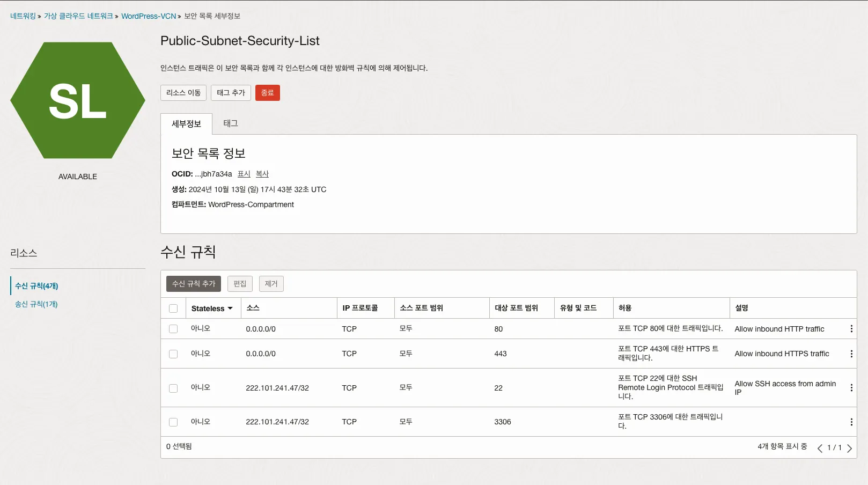Copy the OCID with 복사 link
This screenshot has height=485, width=868.
click(262, 174)
